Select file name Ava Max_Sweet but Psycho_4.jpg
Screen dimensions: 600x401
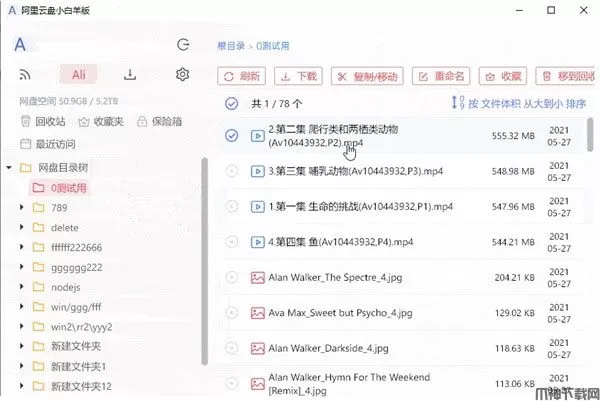click(x=340, y=313)
